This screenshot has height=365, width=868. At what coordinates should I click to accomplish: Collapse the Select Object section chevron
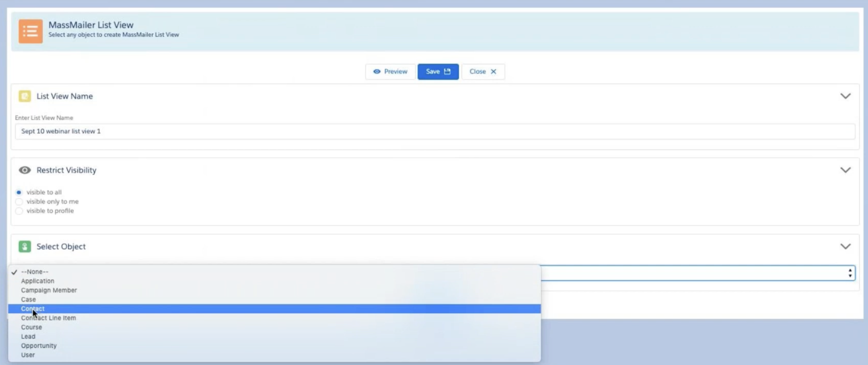tap(845, 246)
